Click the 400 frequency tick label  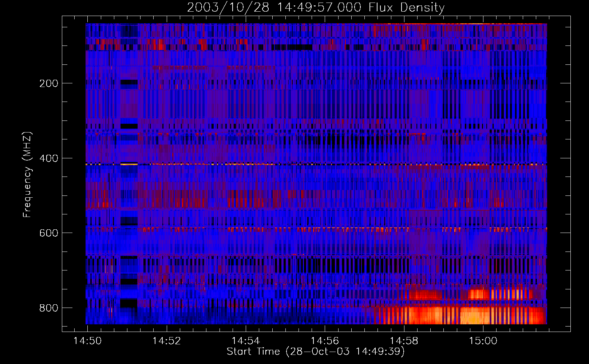[x=49, y=158]
